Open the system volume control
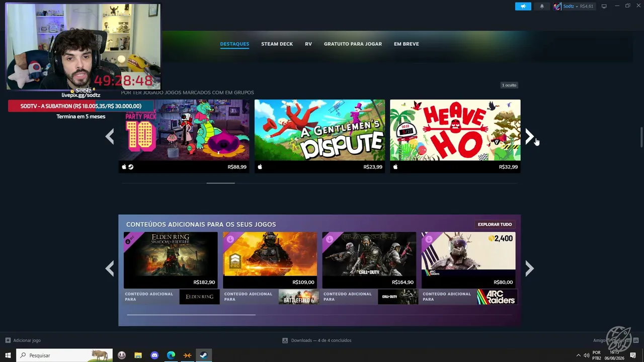The image size is (644, 362). coord(587,355)
